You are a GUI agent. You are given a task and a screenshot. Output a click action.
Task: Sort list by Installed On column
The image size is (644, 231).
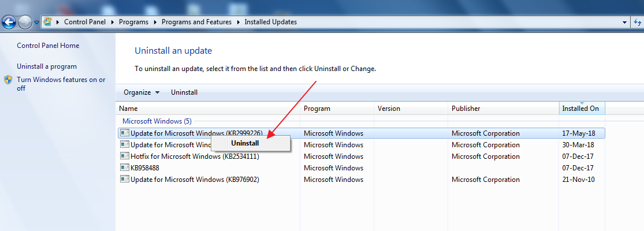(580, 109)
